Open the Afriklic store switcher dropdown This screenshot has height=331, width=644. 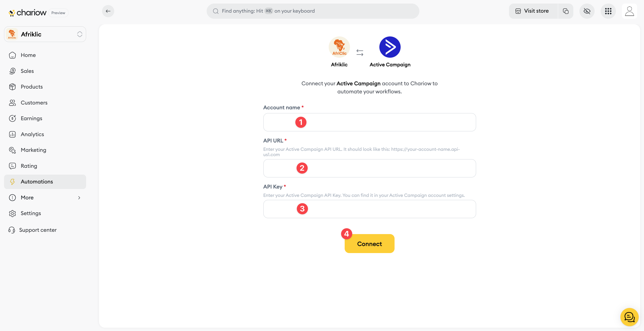(x=45, y=34)
